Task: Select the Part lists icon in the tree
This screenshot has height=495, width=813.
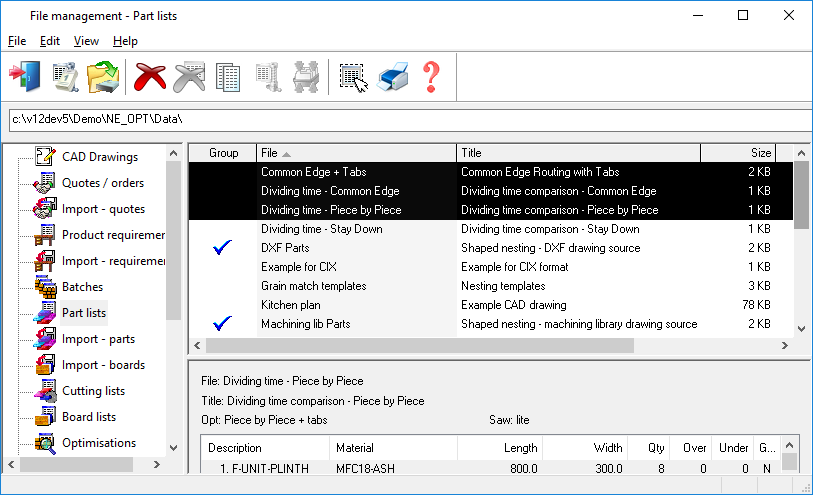Action: click(x=45, y=313)
